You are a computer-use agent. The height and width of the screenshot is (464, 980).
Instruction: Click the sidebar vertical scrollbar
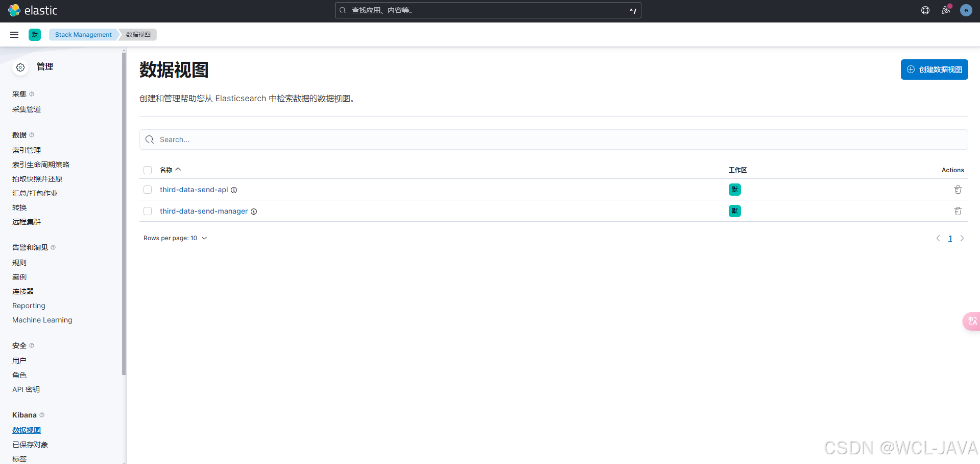point(124,214)
